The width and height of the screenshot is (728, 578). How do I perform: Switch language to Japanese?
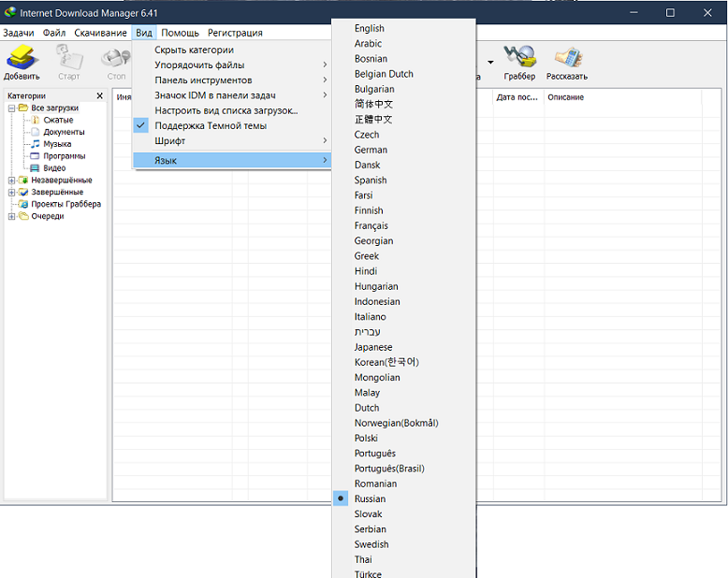[404, 347]
